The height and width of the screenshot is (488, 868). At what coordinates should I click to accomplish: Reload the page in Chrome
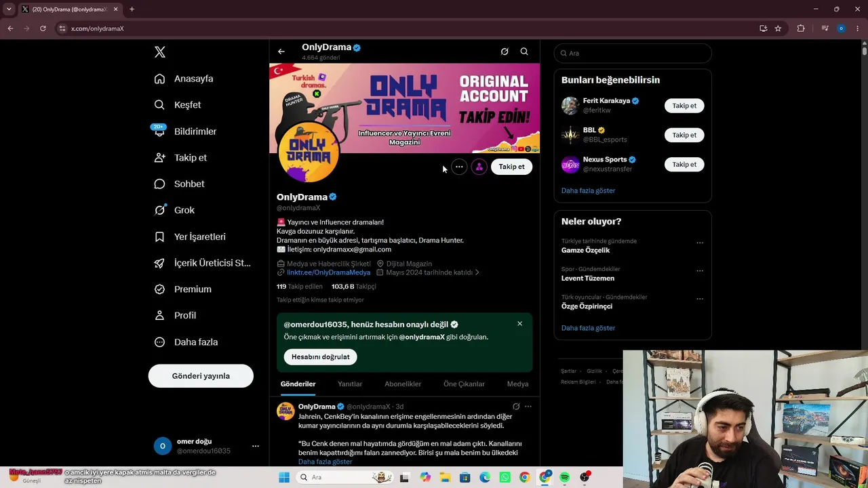tap(43, 28)
